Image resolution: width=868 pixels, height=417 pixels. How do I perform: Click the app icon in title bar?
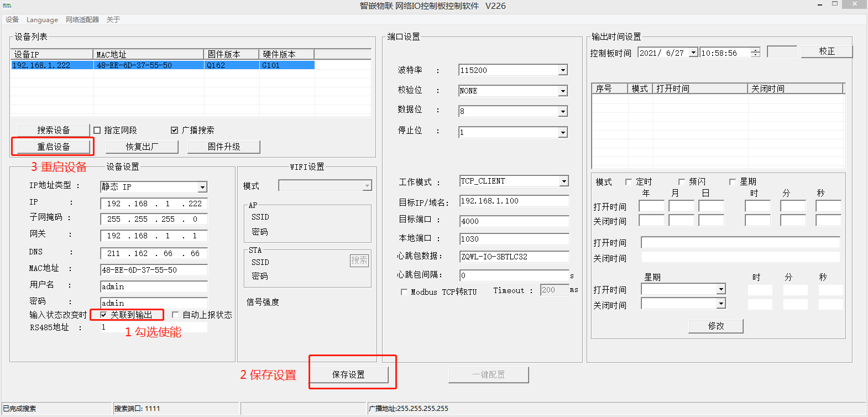7,6
